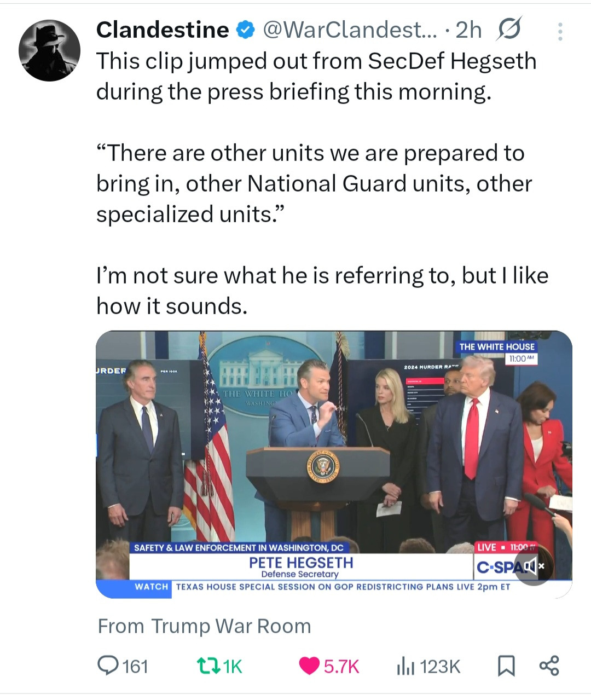Viewport: 591px width, 700px height.
Task: Open the From Trump War Room source
Action: pyautogui.click(x=204, y=626)
